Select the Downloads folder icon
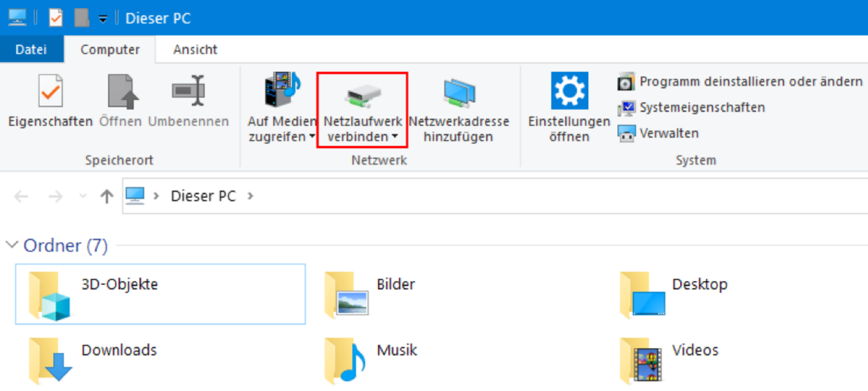This screenshot has height=391, width=868. click(x=51, y=360)
